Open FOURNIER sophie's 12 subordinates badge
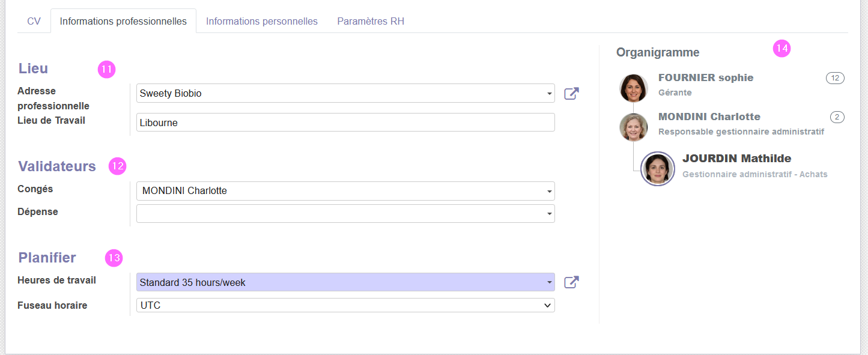The height and width of the screenshot is (355, 868). pyautogui.click(x=835, y=78)
